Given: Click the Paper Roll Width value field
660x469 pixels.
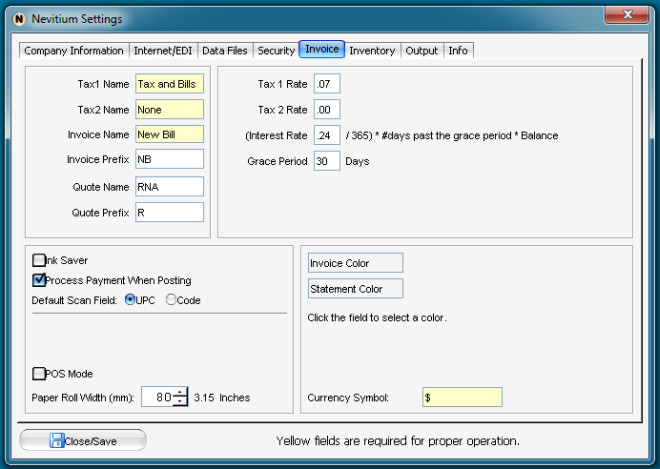Looking at the screenshot, I should [x=158, y=397].
